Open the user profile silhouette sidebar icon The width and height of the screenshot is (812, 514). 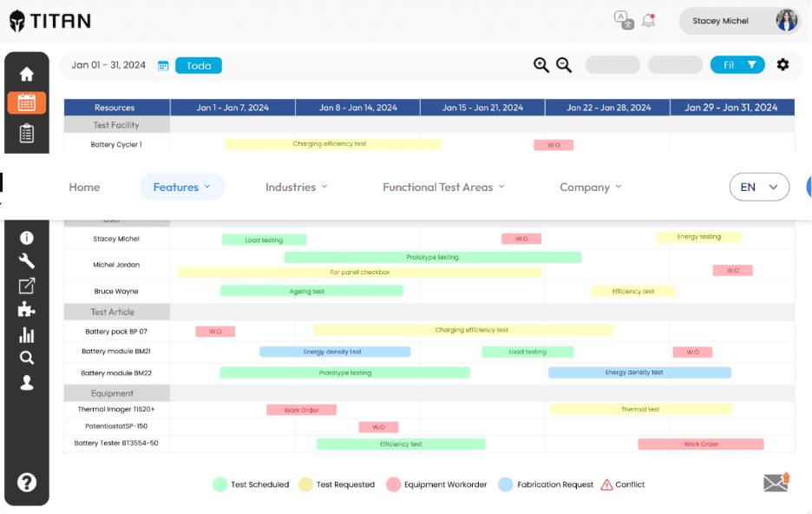click(26, 382)
